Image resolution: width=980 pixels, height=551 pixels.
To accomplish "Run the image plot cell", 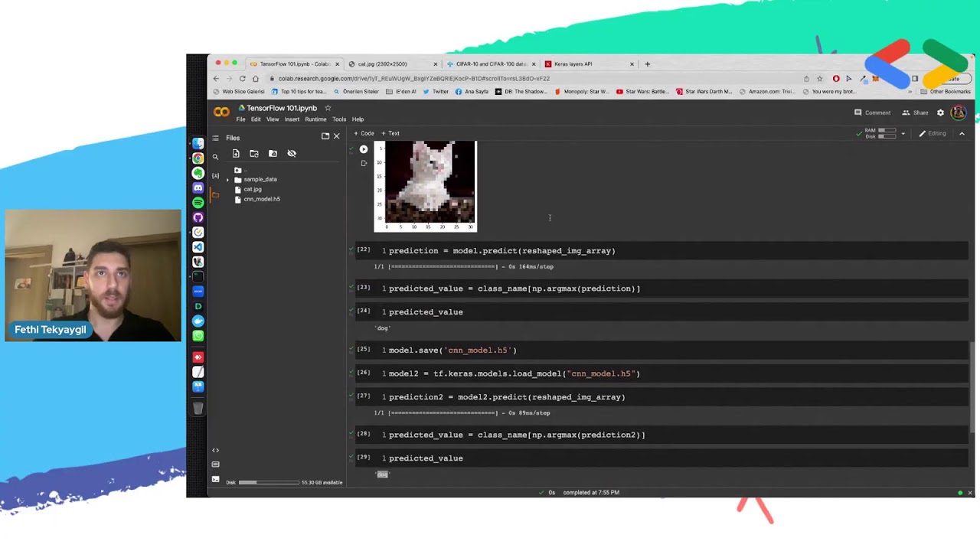I will pos(364,149).
